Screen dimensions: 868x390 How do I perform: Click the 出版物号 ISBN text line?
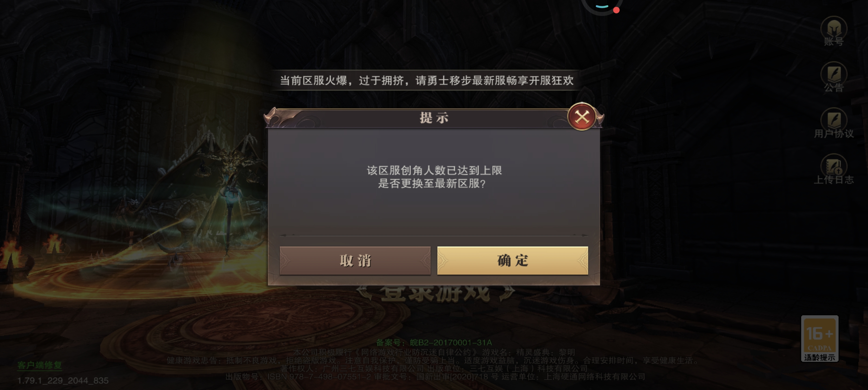(435, 377)
